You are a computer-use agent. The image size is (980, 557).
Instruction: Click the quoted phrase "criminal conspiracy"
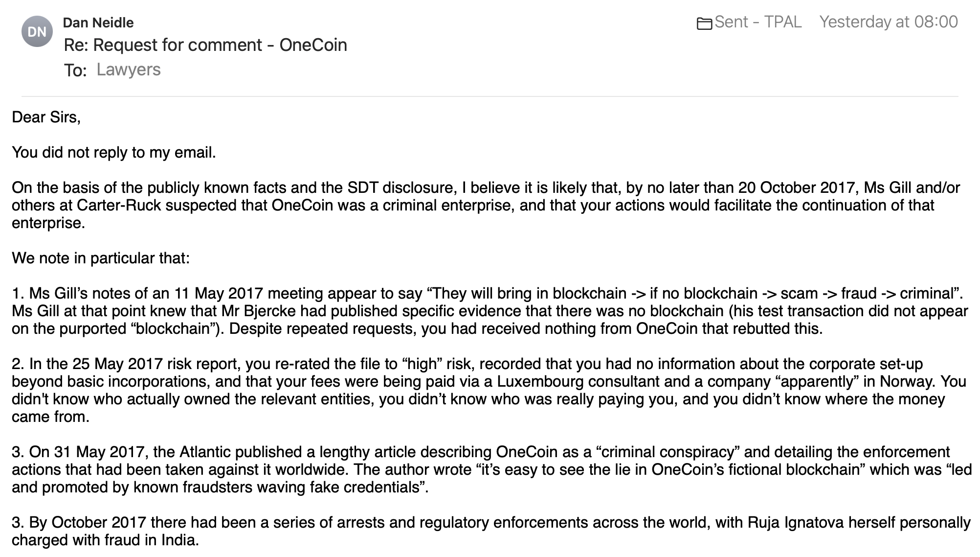pyautogui.click(x=668, y=452)
